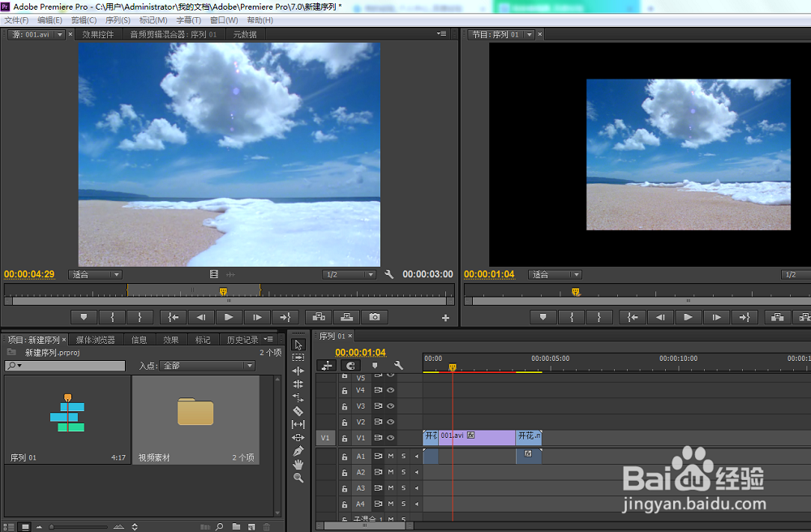Image resolution: width=811 pixels, height=532 pixels.
Task: Select the Slide tool
Action: (298, 438)
